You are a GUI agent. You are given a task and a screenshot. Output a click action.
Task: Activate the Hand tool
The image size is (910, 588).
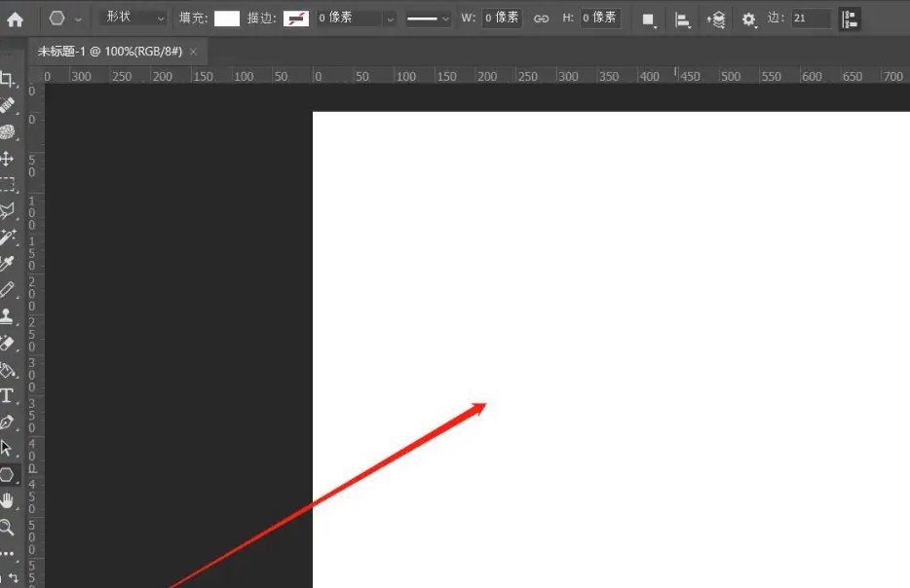(x=7, y=501)
